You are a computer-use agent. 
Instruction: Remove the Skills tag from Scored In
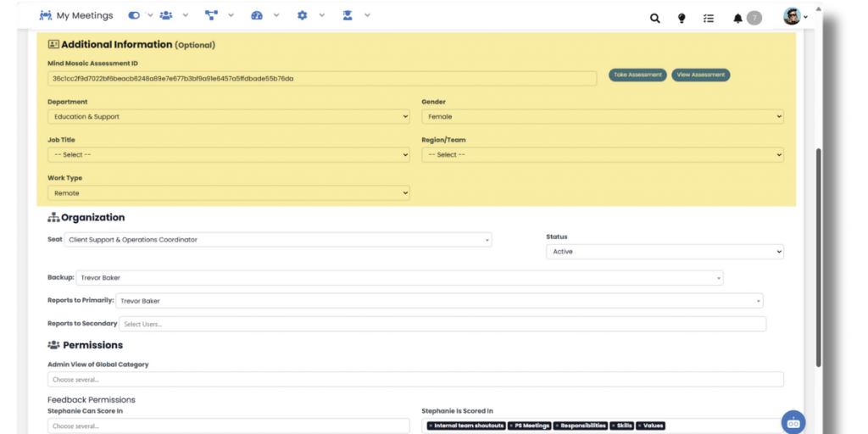coord(615,426)
